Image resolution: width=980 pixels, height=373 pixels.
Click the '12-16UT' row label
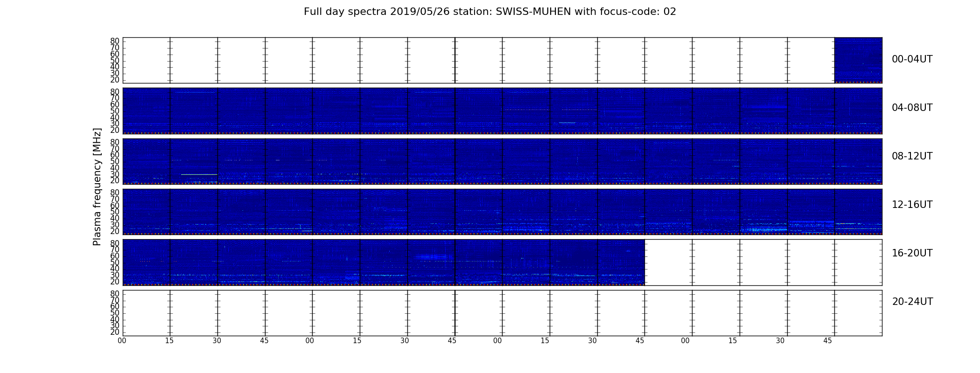click(x=912, y=205)
